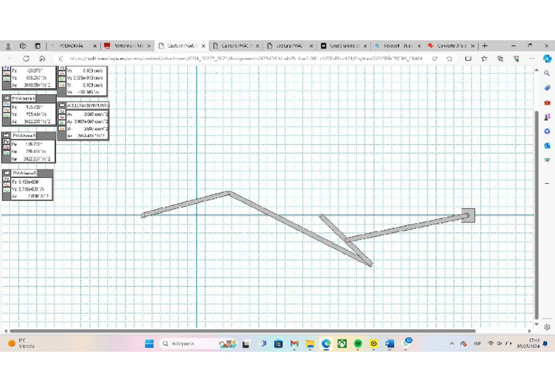Click the PVA barra 5 meter title
This screenshot has height=392, width=555.
tap(24, 135)
